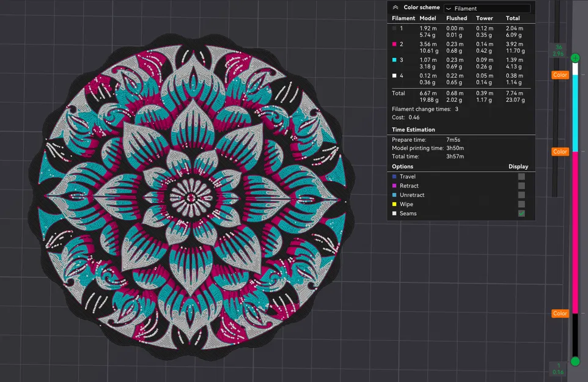
Task: Click the topmost Color button on the slider
Action: [560, 75]
